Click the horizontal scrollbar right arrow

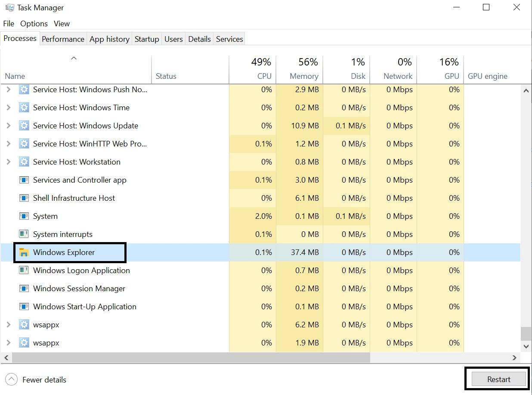pos(514,358)
